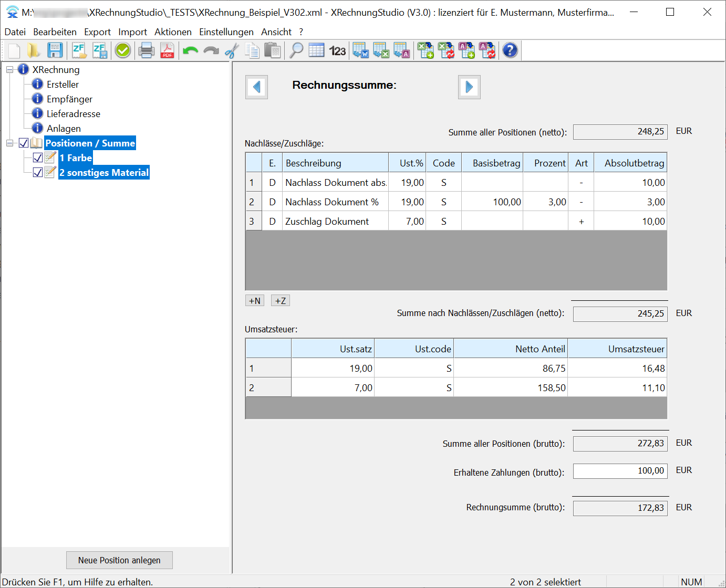Create a new document with blank page icon

14,50
